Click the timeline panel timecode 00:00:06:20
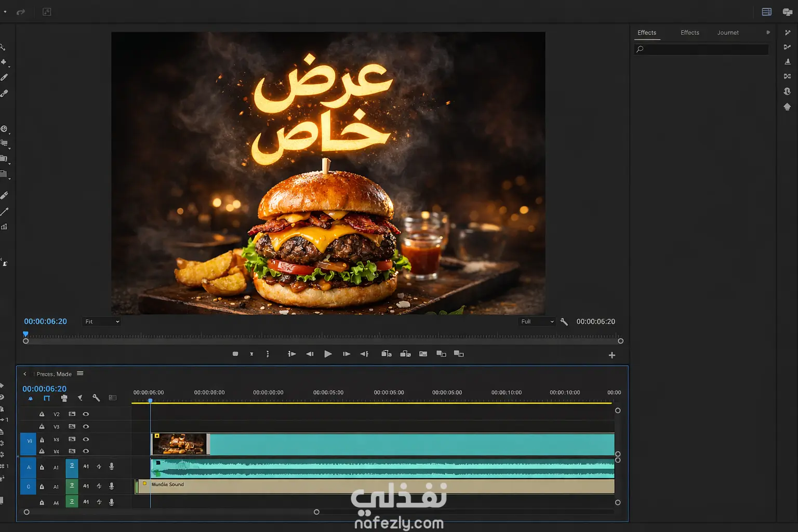Viewport: 798px width, 532px height. coord(44,389)
